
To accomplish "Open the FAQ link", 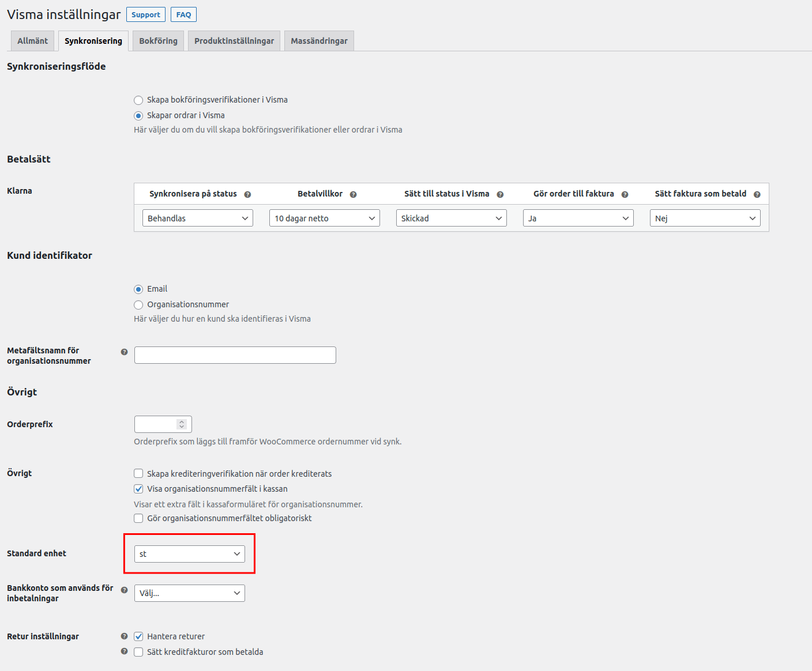I will click(183, 14).
